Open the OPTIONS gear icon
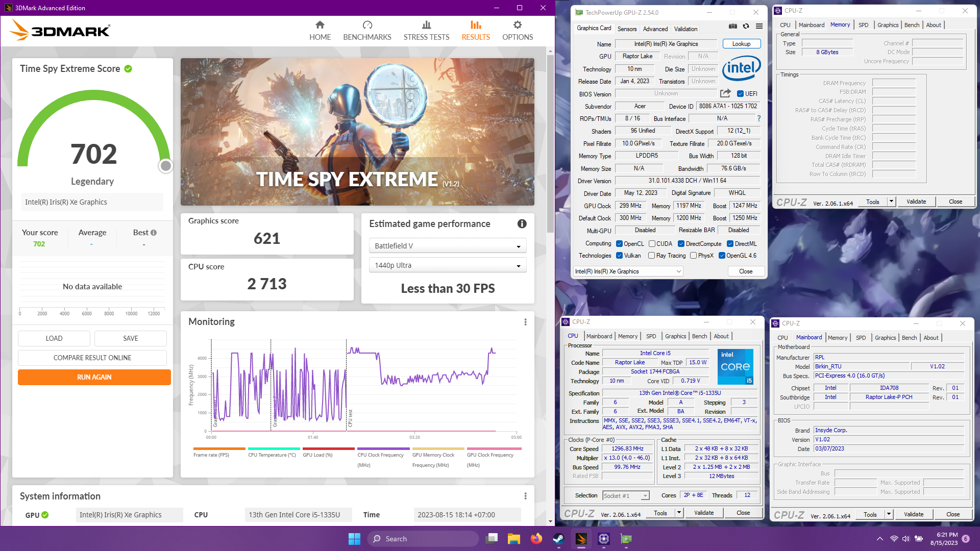This screenshot has height=551, width=980. coord(518,25)
